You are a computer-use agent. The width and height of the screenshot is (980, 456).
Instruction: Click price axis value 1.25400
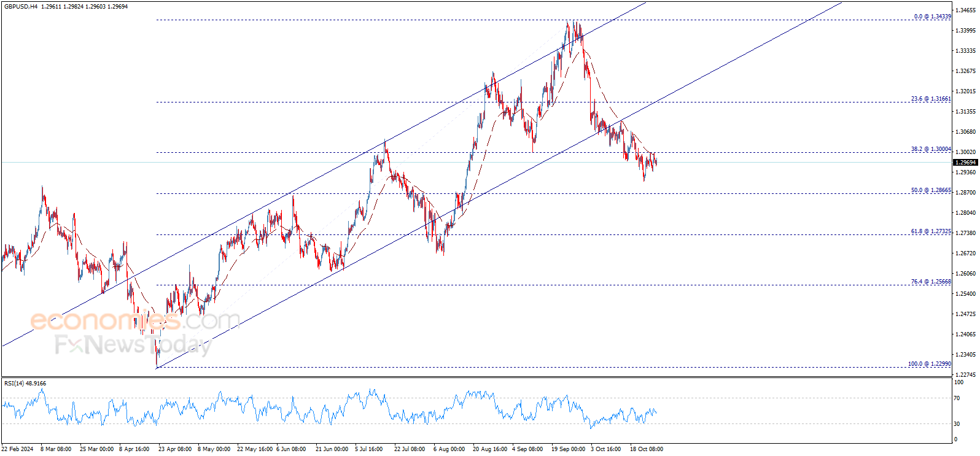(x=966, y=294)
